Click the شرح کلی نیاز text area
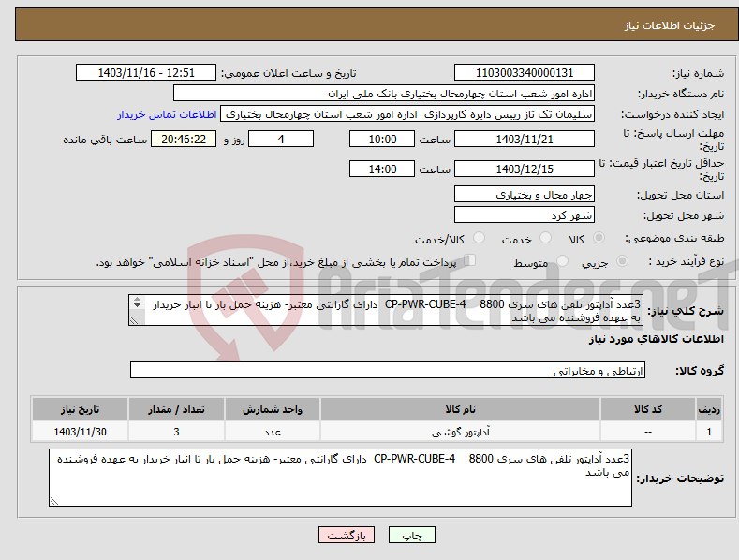 point(386,310)
